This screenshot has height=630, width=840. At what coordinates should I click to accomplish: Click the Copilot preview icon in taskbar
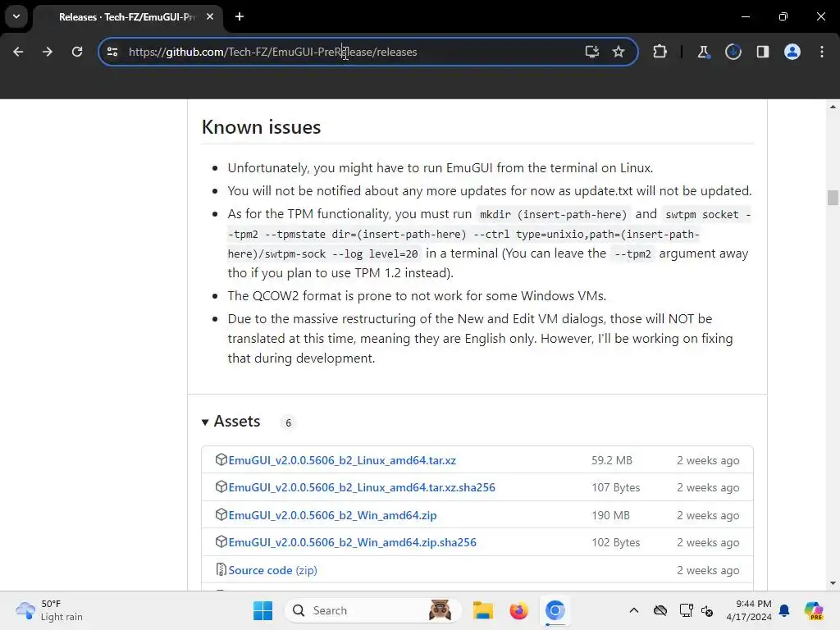pyautogui.click(x=814, y=610)
